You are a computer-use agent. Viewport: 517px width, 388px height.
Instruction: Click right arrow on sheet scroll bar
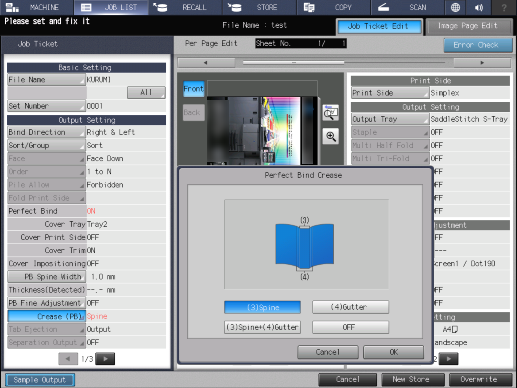(482, 62)
